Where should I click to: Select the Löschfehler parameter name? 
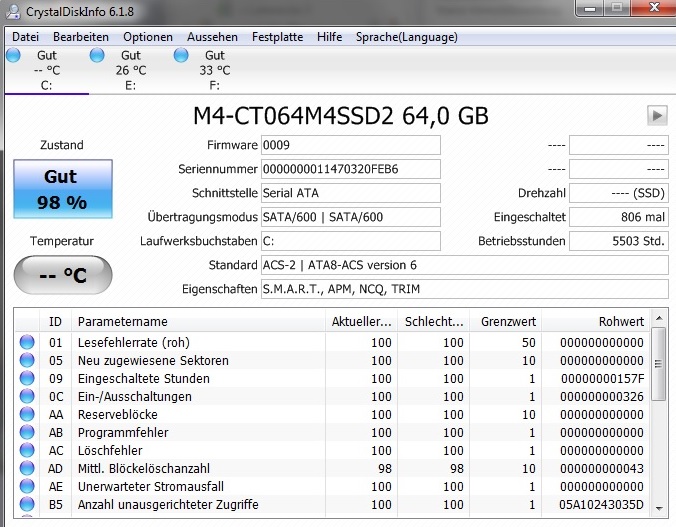click(110, 451)
